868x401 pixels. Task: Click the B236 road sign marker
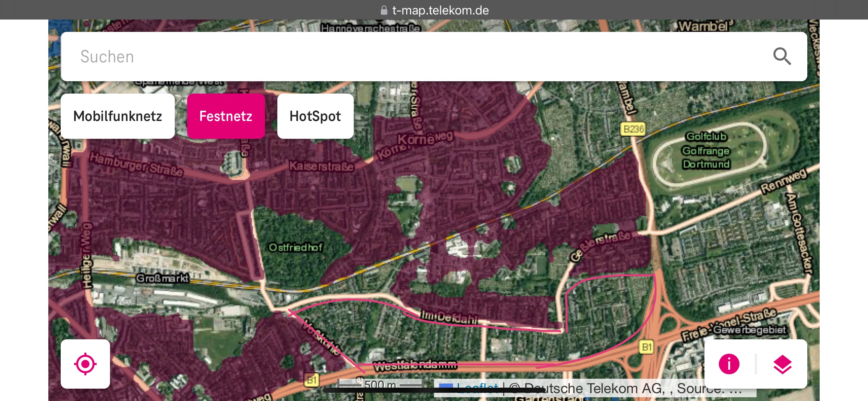(x=633, y=129)
